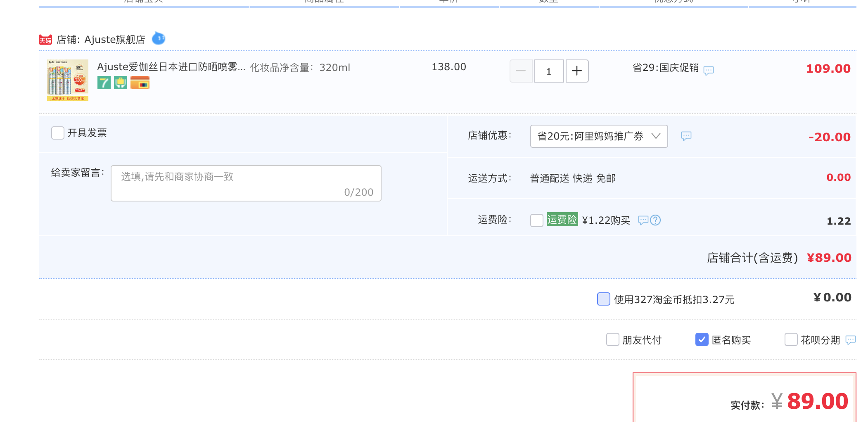Enable the 开具发票 invoice checkbox
Viewport: 868px width, 422px height.
(x=58, y=133)
